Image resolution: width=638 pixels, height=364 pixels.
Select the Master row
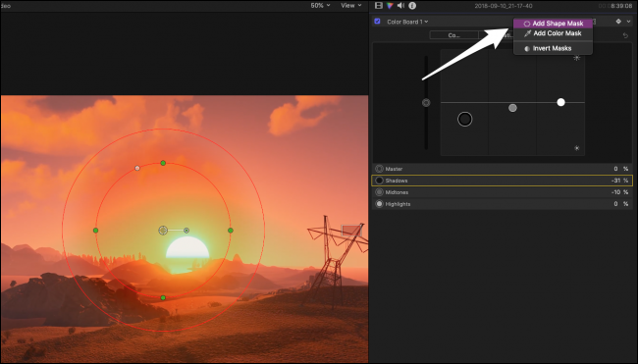point(503,169)
